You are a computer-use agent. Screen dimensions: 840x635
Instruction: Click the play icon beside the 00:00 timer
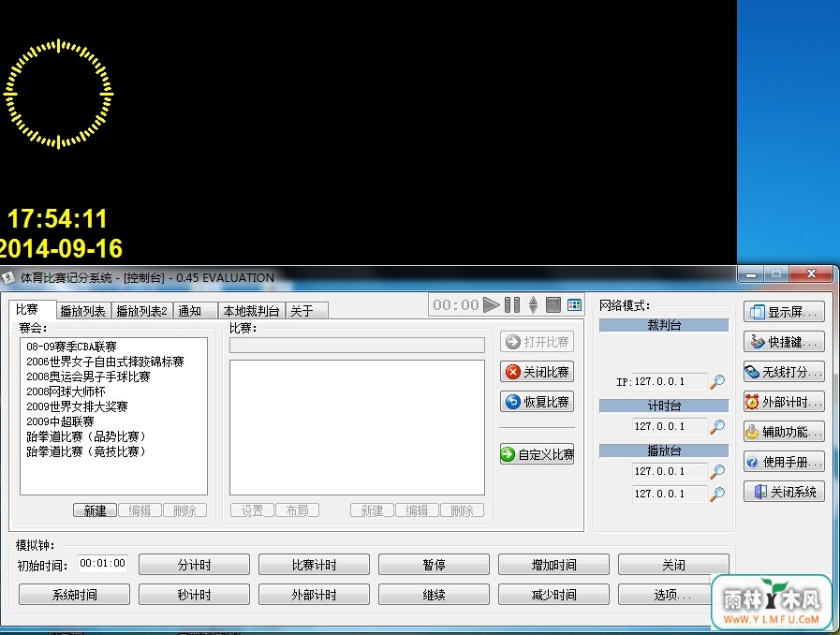[491, 305]
